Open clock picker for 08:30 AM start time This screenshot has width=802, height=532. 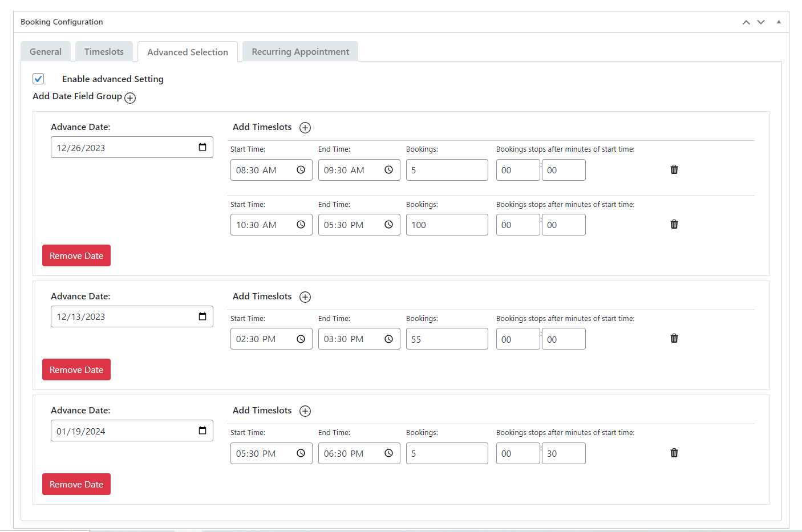coord(301,170)
